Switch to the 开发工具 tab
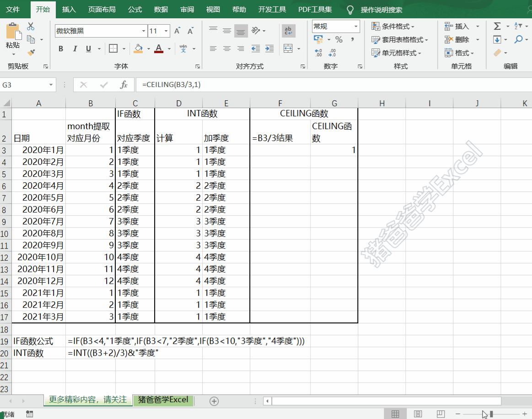The width and height of the screenshot is (532, 419). 272,9
